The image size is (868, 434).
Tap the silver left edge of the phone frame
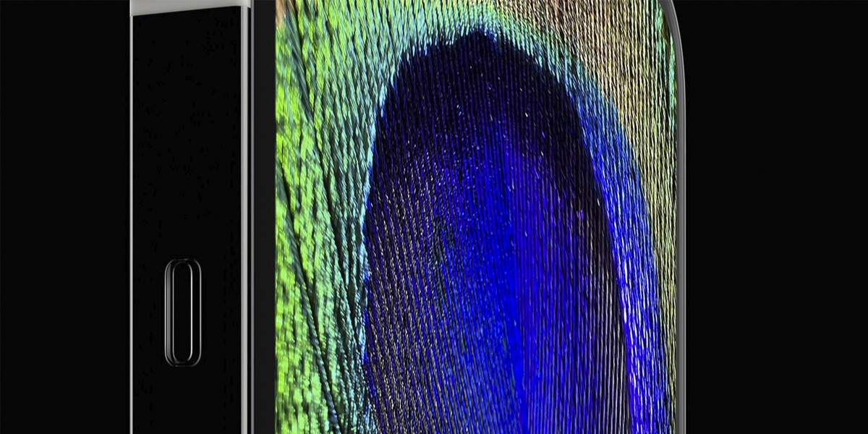click(x=132, y=217)
